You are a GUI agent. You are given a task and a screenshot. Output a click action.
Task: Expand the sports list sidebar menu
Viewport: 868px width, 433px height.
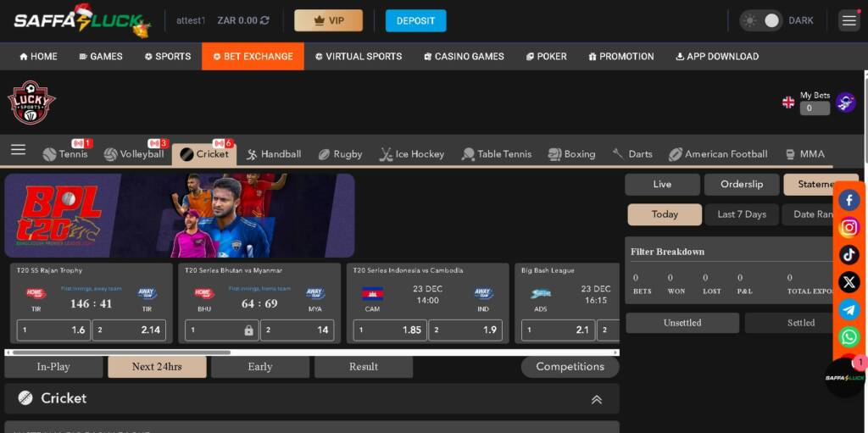(x=18, y=151)
